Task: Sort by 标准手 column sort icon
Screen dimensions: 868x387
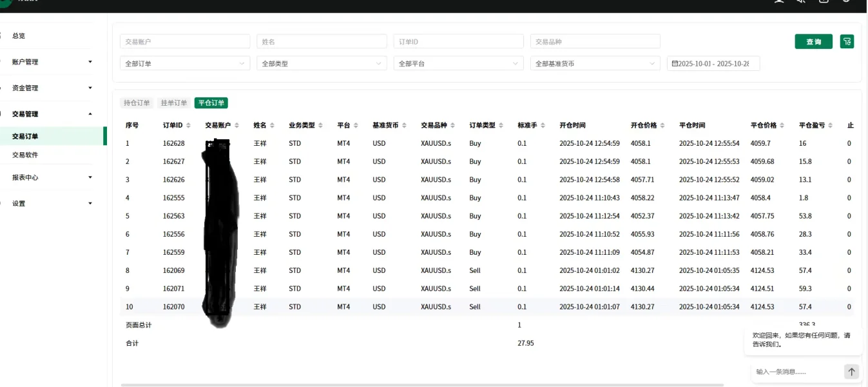Action: (x=543, y=126)
